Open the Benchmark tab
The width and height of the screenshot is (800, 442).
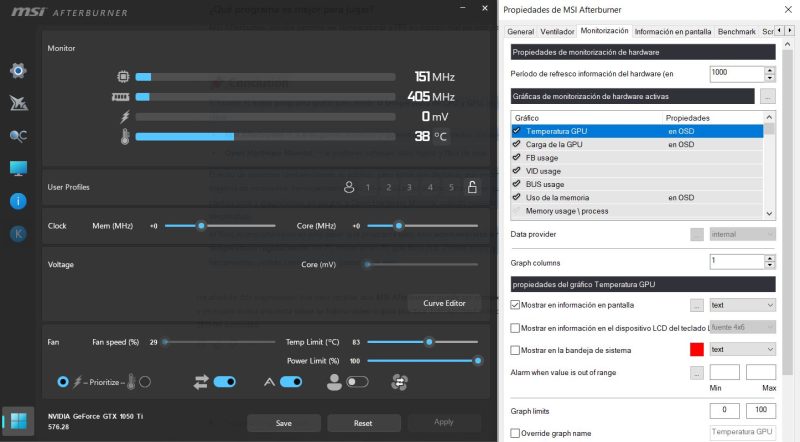click(x=737, y=32)
